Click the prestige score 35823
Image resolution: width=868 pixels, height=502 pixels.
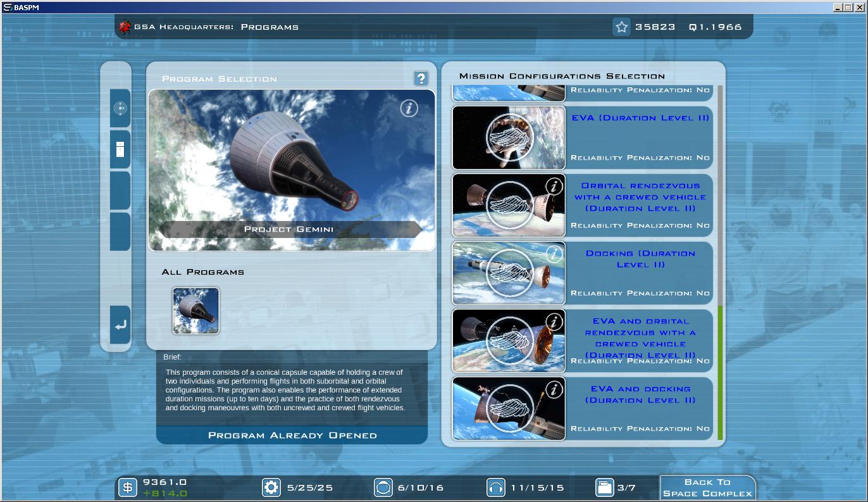pyautogui.click(x=655, y=27)
